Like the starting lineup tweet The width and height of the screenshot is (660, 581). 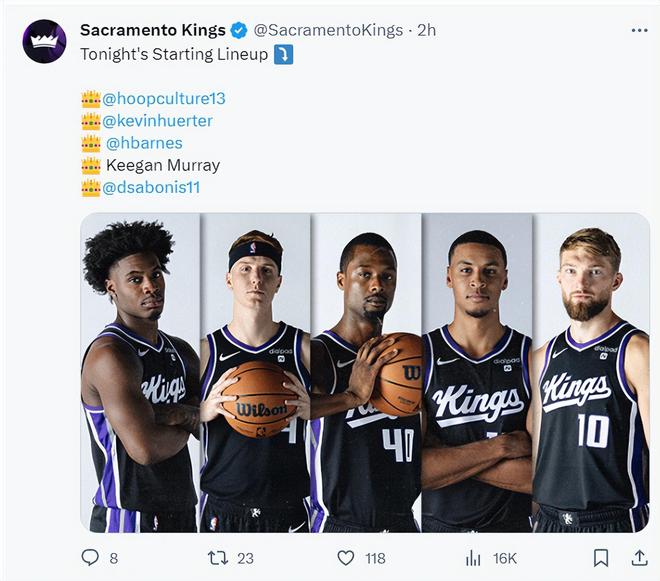(x=346, y=558)
